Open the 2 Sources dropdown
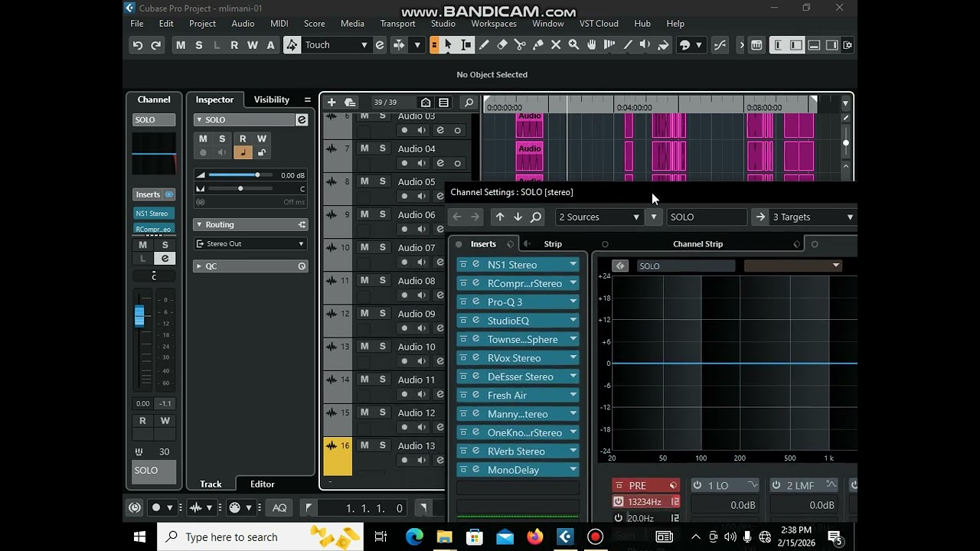Viewport: 980px width, 551px height. 599,217
